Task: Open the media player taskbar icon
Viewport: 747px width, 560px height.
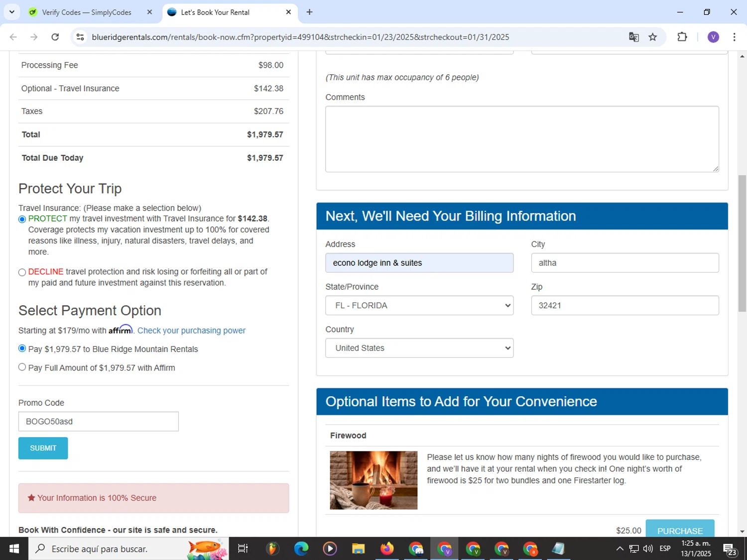Action: pos(330,549)
